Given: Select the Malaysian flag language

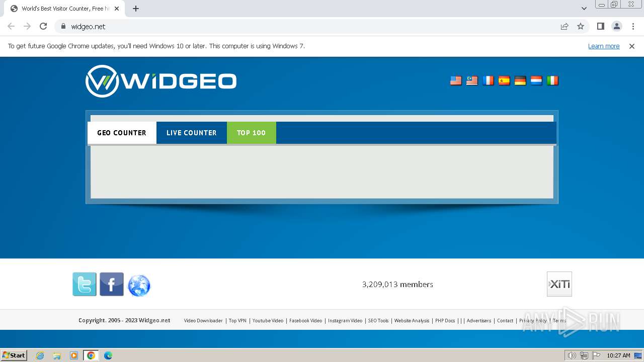Looking at the screenshot, I should coord(472,80).
